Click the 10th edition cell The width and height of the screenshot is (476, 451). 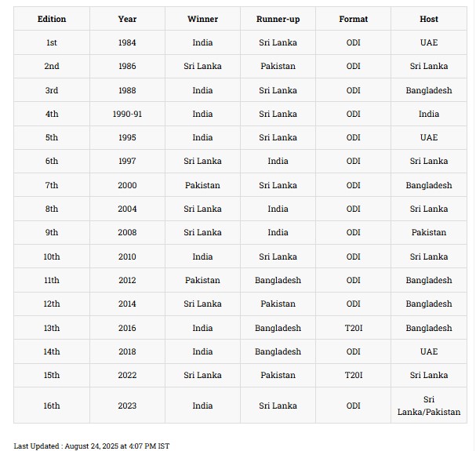[x=52, y=256]
